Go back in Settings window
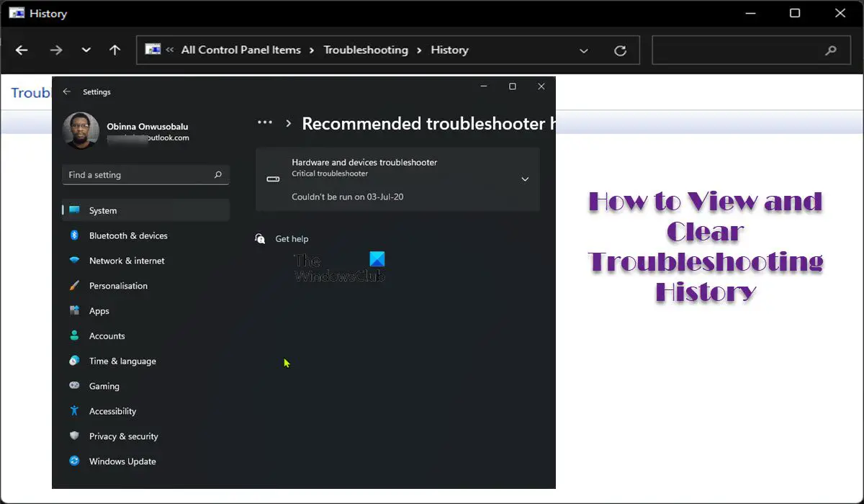Screen dimensions: 864x504 pos(67,91)
